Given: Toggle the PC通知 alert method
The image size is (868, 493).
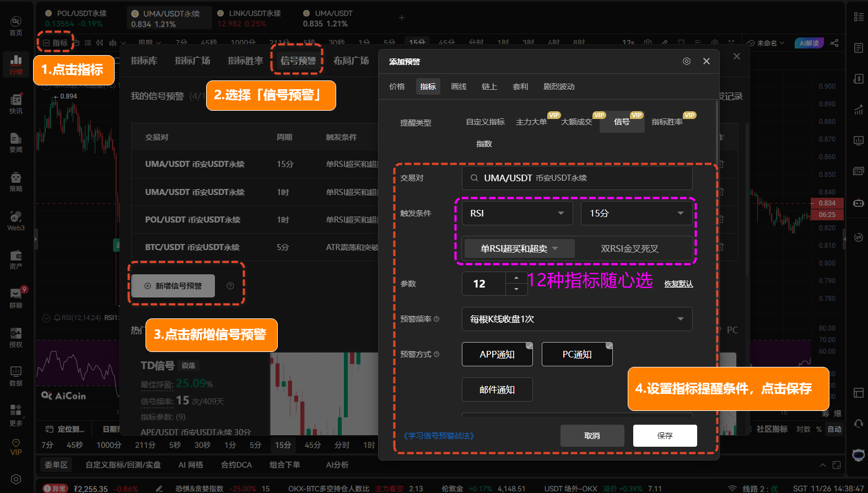Looking at the screenshot, I should tap(577, 354).
